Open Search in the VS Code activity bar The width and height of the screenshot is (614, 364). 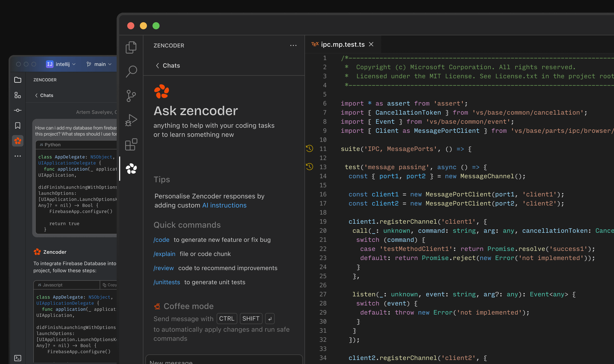[131, 71]
